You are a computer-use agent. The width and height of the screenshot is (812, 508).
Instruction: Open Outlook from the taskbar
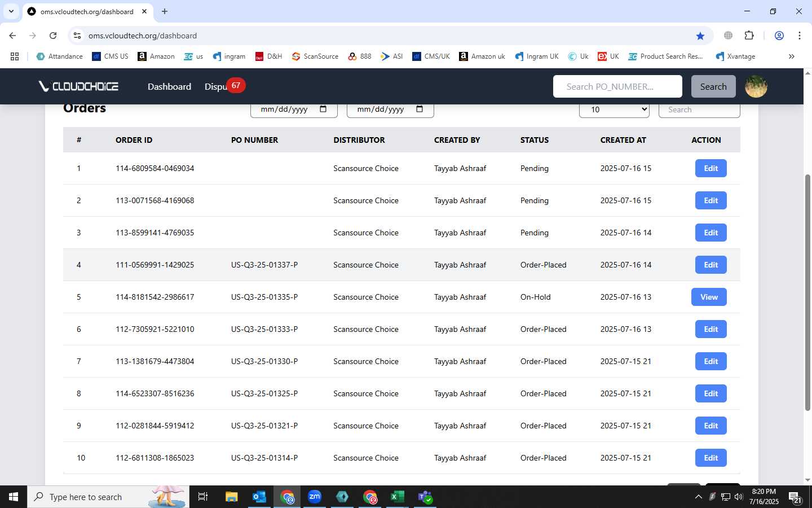pos(259,497)
